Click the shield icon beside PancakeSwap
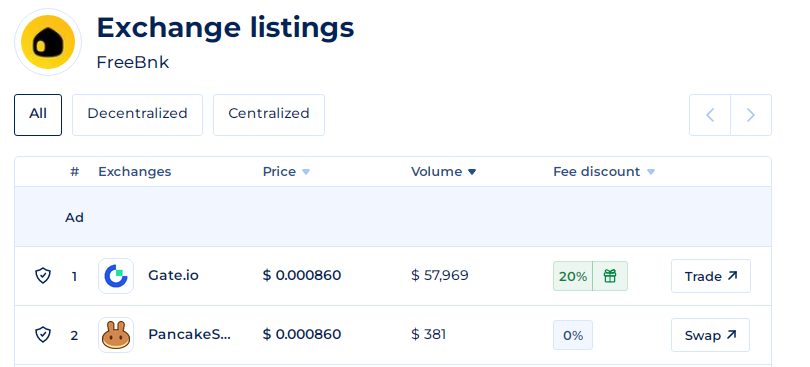This screenshot has width=810, height=367. pos(43,334)
